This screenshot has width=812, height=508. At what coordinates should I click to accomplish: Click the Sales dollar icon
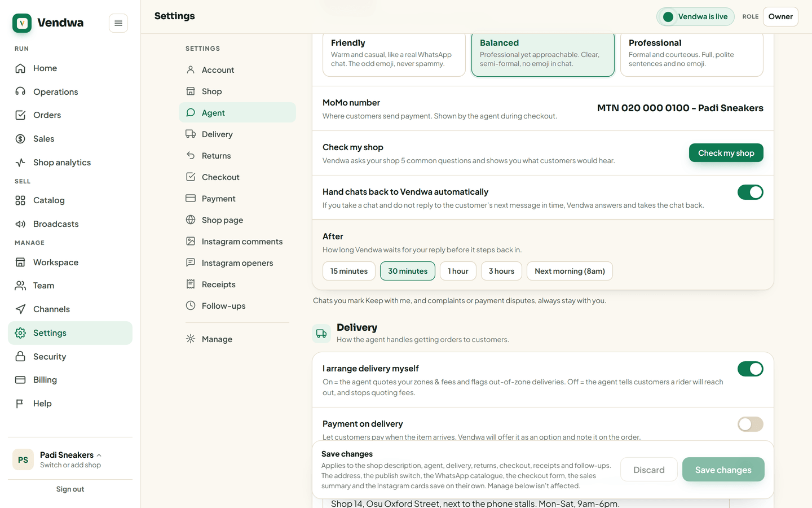(x=20, y=139)
